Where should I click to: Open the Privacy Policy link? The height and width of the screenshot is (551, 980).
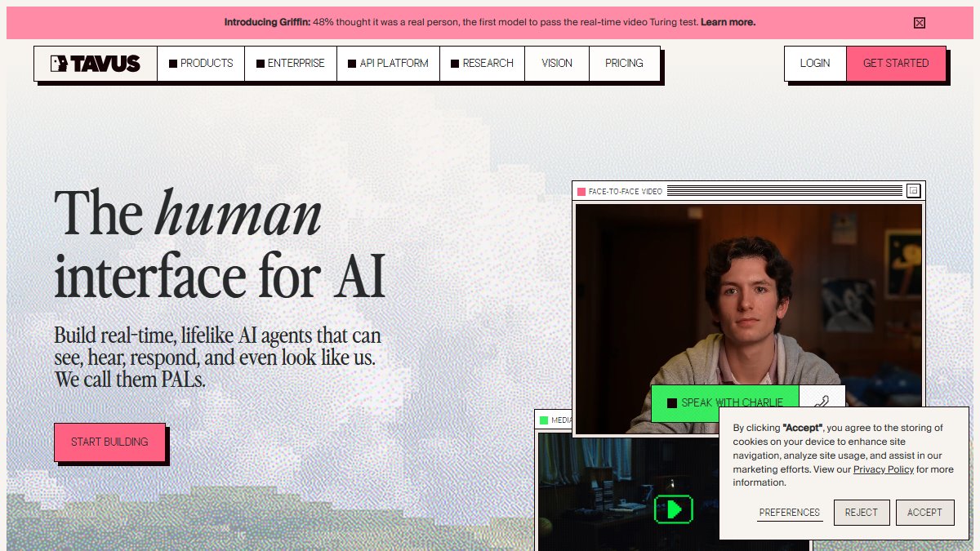coord(884,469)
